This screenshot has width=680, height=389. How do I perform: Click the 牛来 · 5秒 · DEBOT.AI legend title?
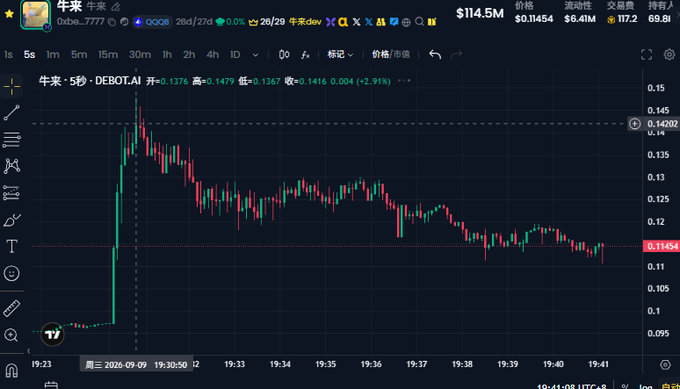coord(90,81)
